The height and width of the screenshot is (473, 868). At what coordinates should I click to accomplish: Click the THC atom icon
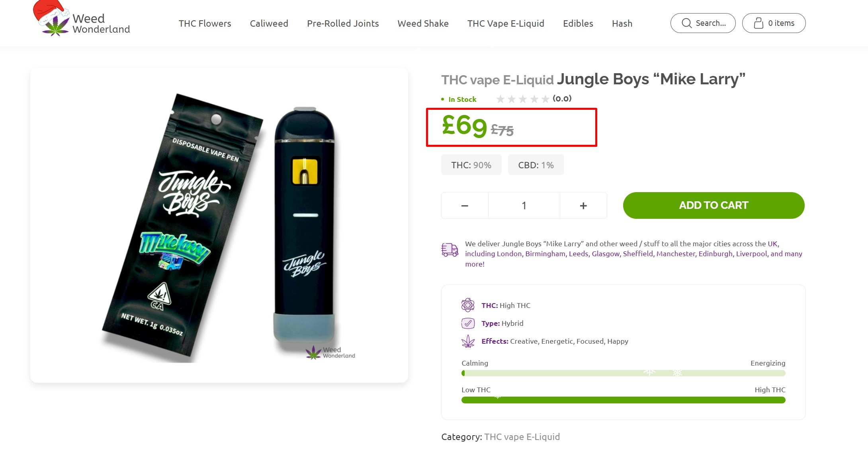point(468,305)
